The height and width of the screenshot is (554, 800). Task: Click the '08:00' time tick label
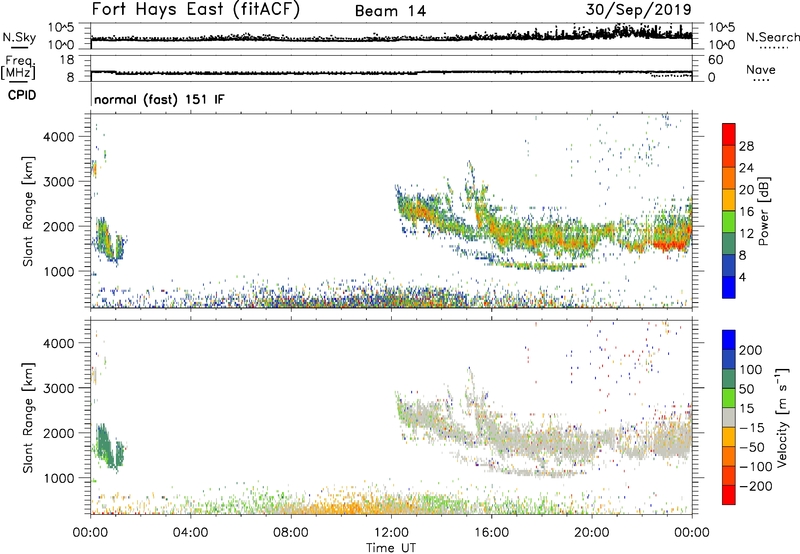291,533
